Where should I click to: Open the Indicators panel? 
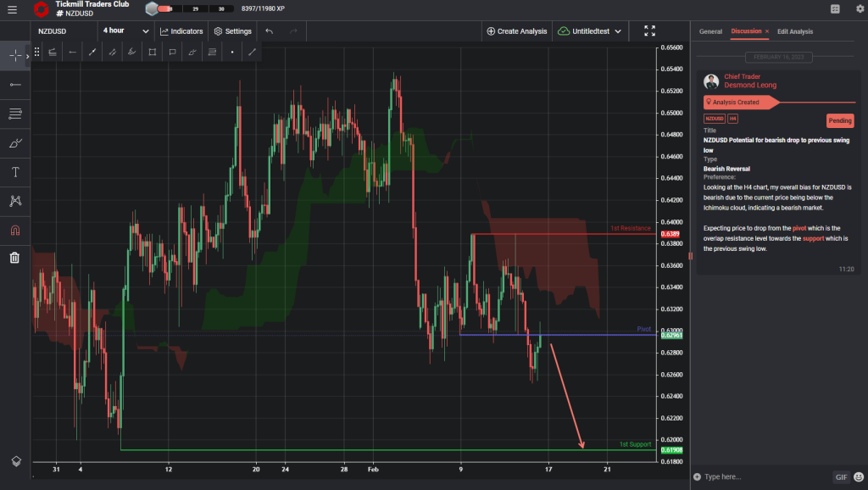coord(181,31)
